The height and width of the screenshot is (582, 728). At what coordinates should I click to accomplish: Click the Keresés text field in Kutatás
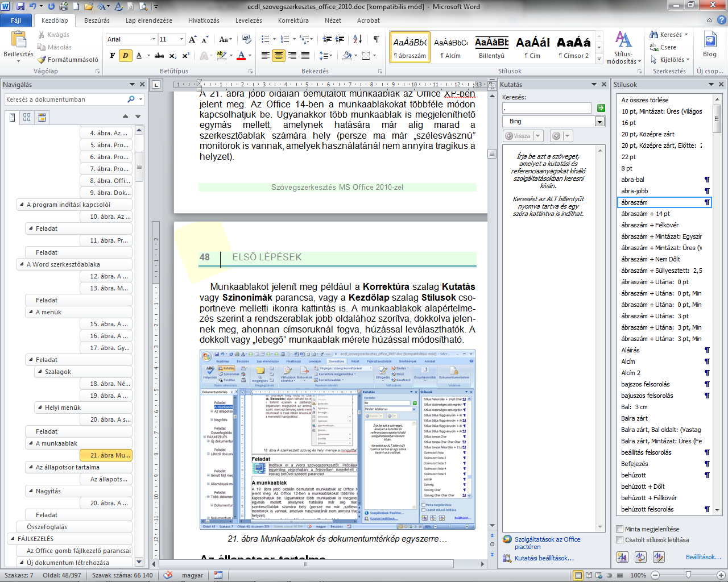[547, 108]
